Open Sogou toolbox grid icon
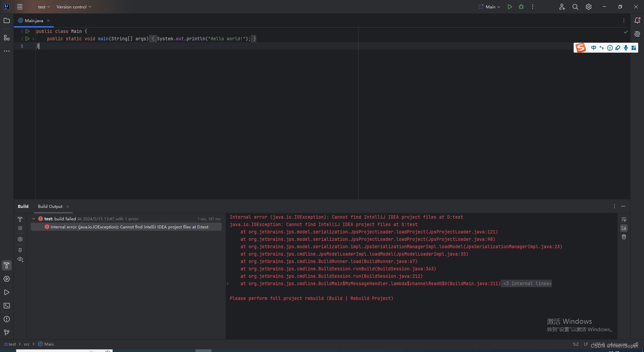The height and width of the screenshot is (352, 644). (x=634, y=48)
